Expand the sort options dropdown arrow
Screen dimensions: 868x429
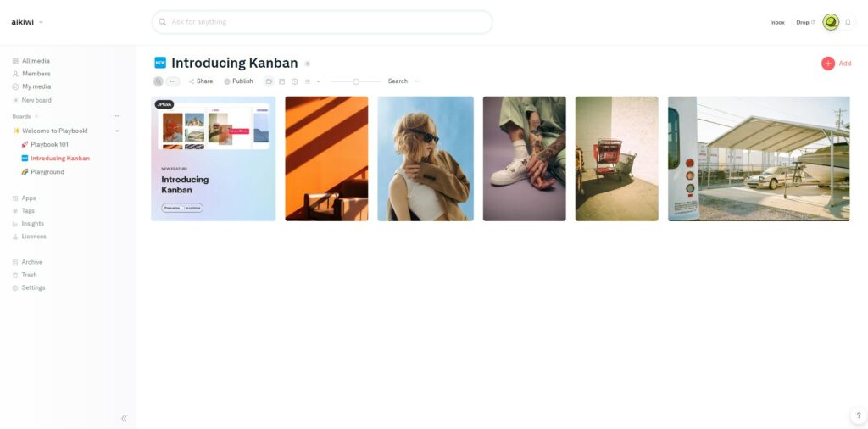[319, 81]
